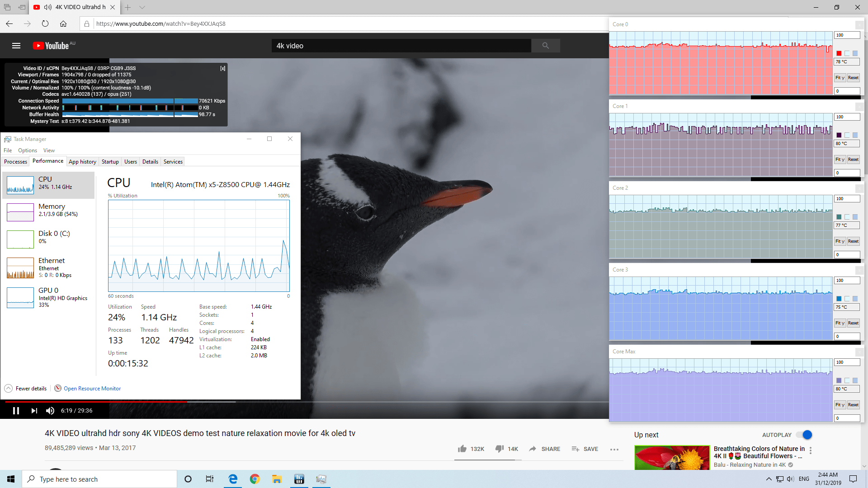Viewport: 868px width, 488px height.
Task: Open the Up next video options menu
Action: tap(811, 450)
